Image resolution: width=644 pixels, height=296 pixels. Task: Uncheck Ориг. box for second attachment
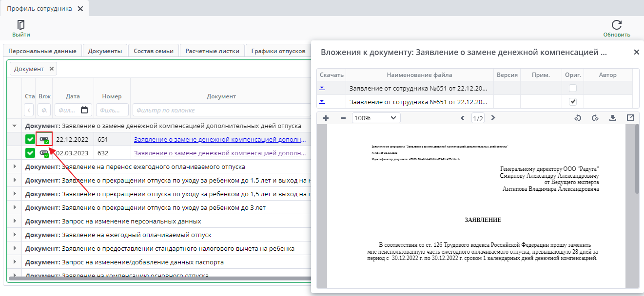(x=573, y=102)
